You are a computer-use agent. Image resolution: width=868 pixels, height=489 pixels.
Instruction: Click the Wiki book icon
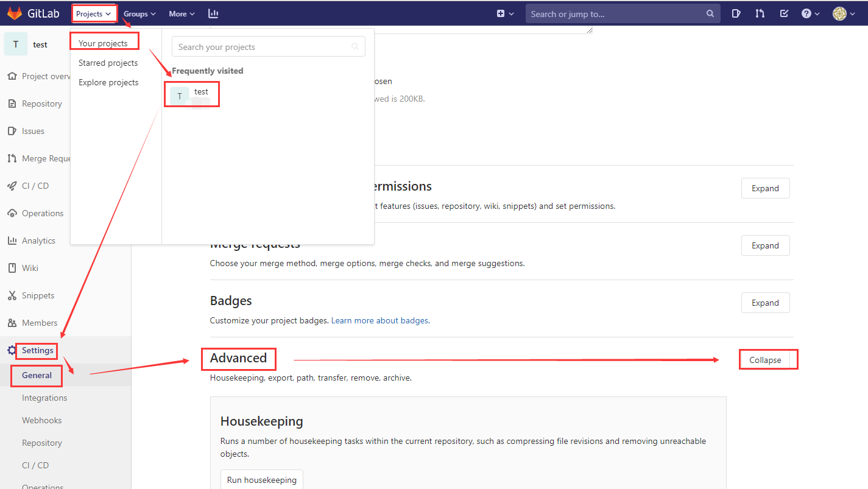pos(12,268)
